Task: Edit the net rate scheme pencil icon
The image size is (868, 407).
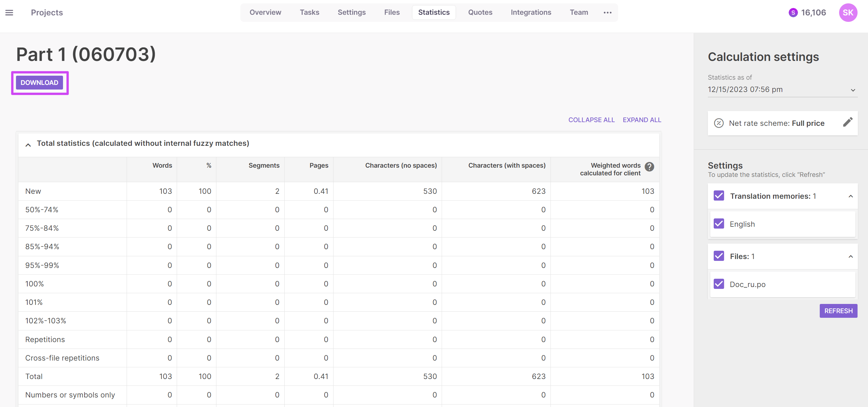Action: 847,122
